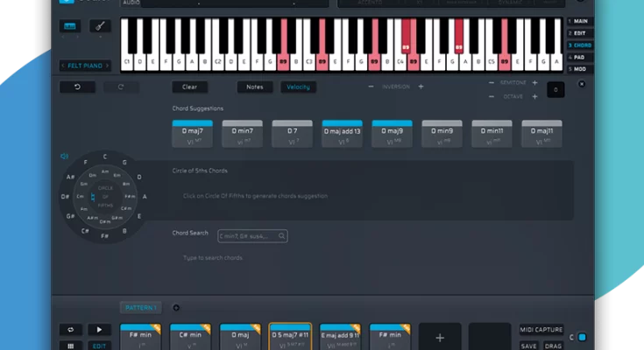Click the speaker icon above Circle of Fifths
The height and width of the screenshot is (350, 644).
pyautogui.click(x=64, y=157)
